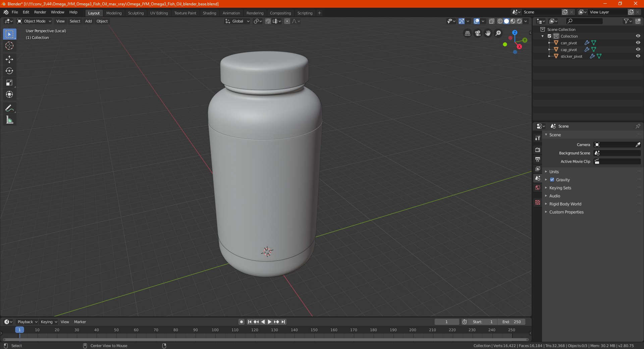The width and height of the screenshot is (644, 349).
Task: Open the Playback dropdown in the timeline
Action: pos(27,322)
